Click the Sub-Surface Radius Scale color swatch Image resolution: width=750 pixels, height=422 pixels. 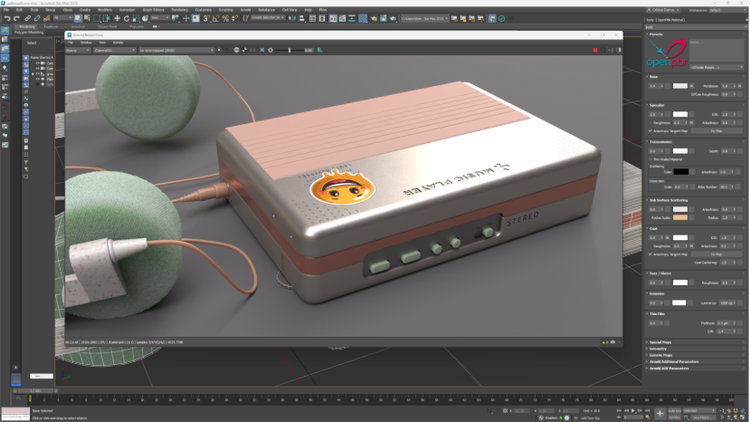(x=680, y=217)
